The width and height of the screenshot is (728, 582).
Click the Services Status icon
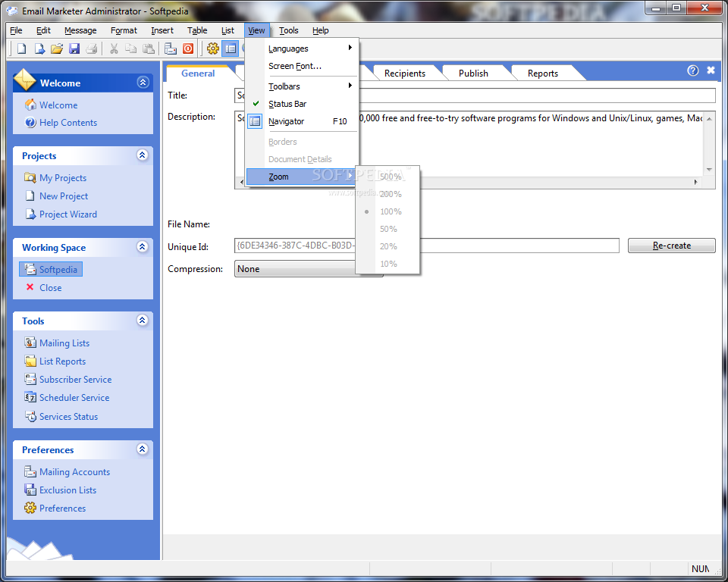click(x=30, y=416)
